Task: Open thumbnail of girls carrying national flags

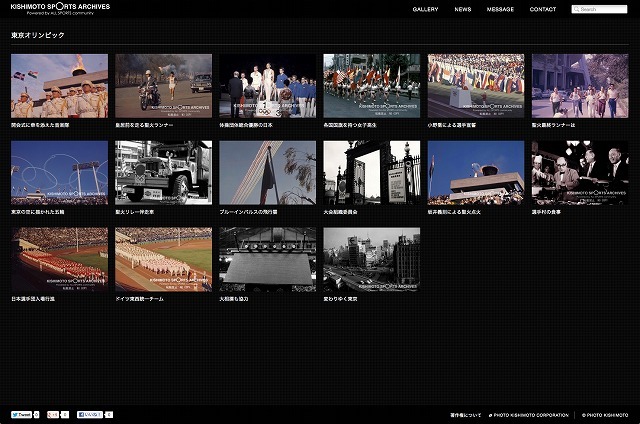Action: [x=371, y=86]
